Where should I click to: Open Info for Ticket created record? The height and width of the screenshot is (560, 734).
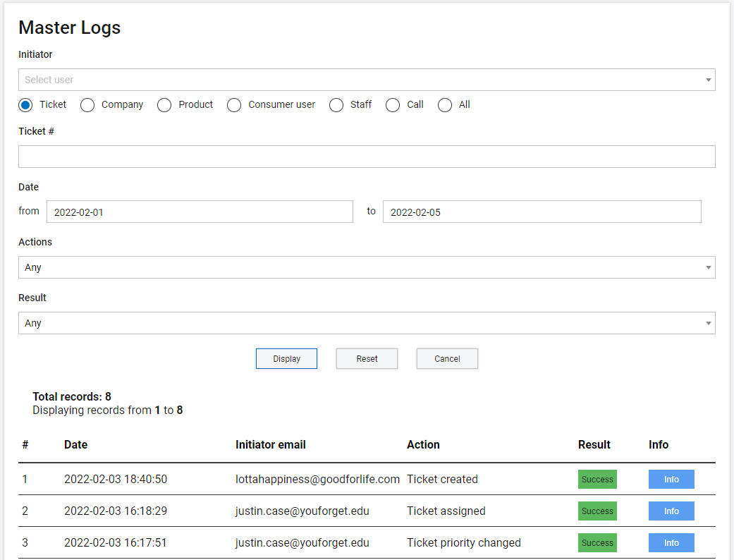pyautogui.click(x=671, y=480)
